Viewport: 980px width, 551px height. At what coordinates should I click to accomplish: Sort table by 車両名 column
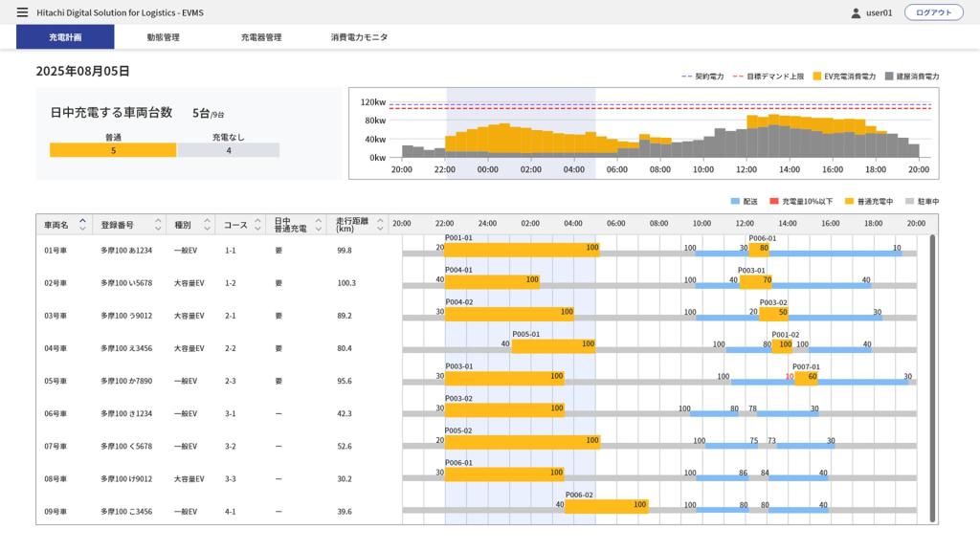tap(82, 225)
